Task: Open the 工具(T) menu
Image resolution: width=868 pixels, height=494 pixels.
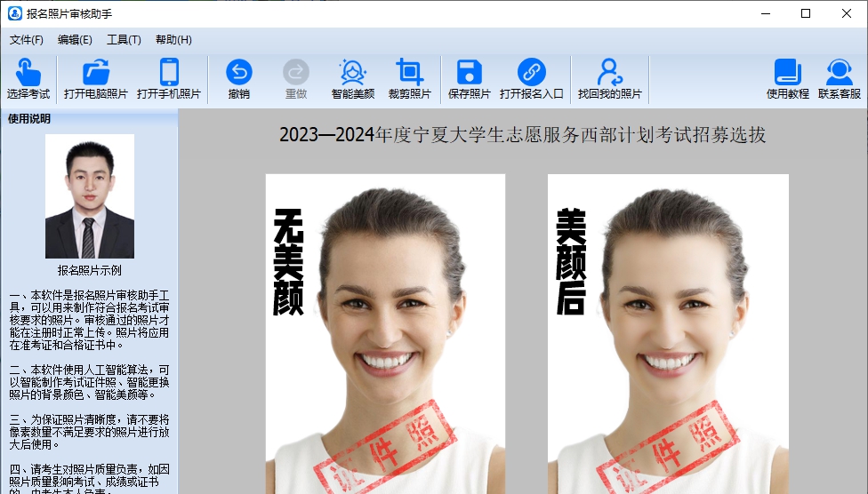Action: click(124, 40)
